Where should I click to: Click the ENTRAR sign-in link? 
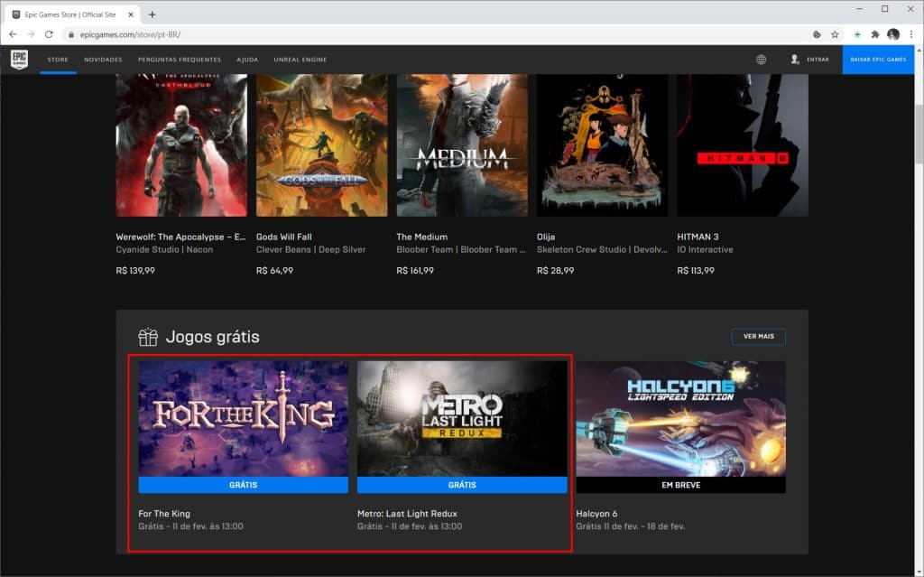tap(818, 60)
